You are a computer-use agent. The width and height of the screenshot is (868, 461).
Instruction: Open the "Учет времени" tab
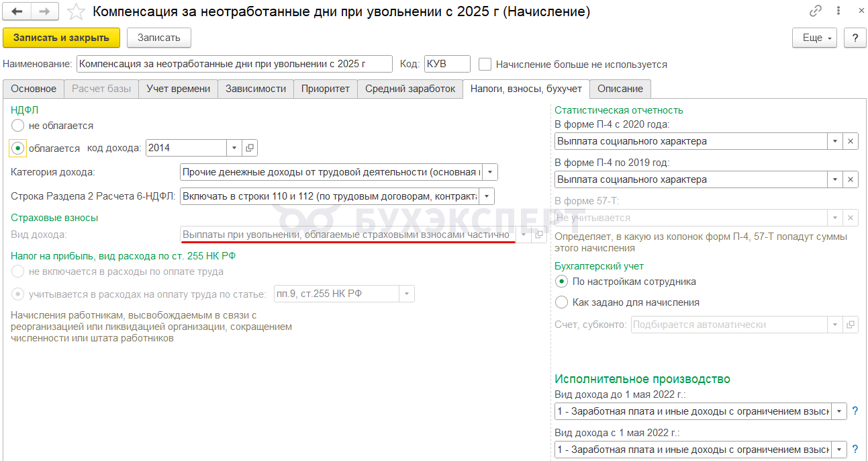click(179, 89)
